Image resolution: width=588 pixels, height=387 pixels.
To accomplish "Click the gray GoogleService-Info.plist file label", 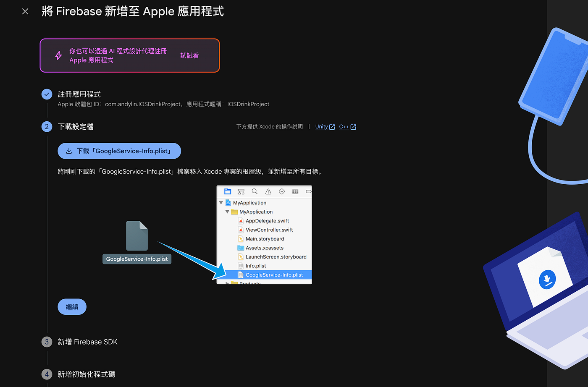I will point(137,259).
